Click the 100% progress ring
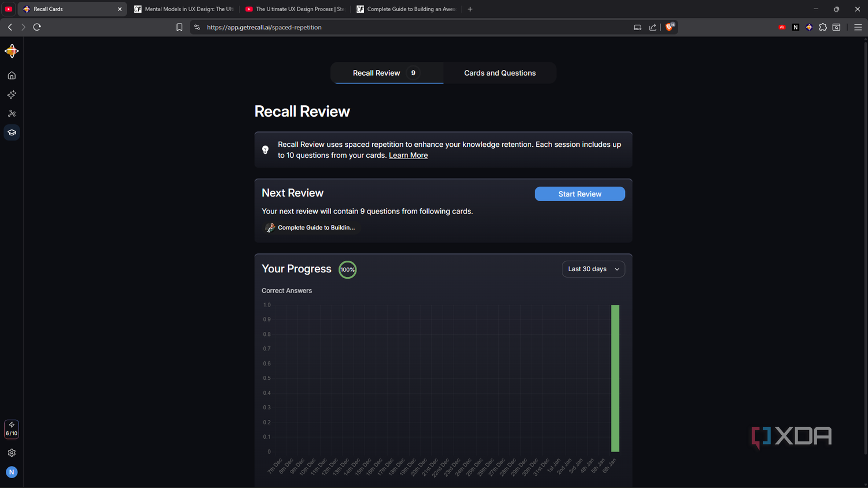Viewport: 868px width, 488px height. pos(347,269)
